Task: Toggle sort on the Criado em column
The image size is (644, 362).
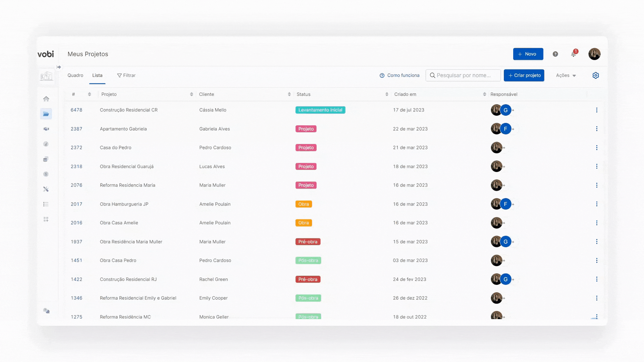Action: [x=484, y=95]
